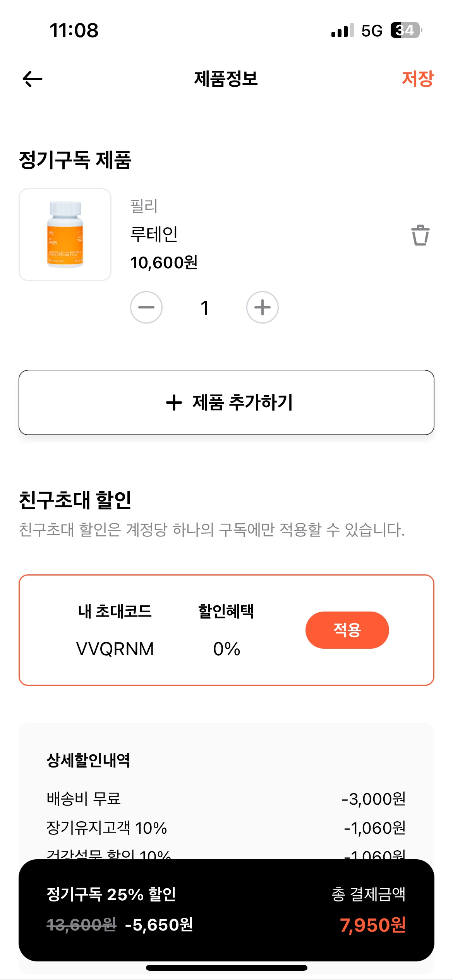Tap the battery indicator in status bar
Image resolution: width=453 pixels, height=980 pixels.
click(406, 30)
